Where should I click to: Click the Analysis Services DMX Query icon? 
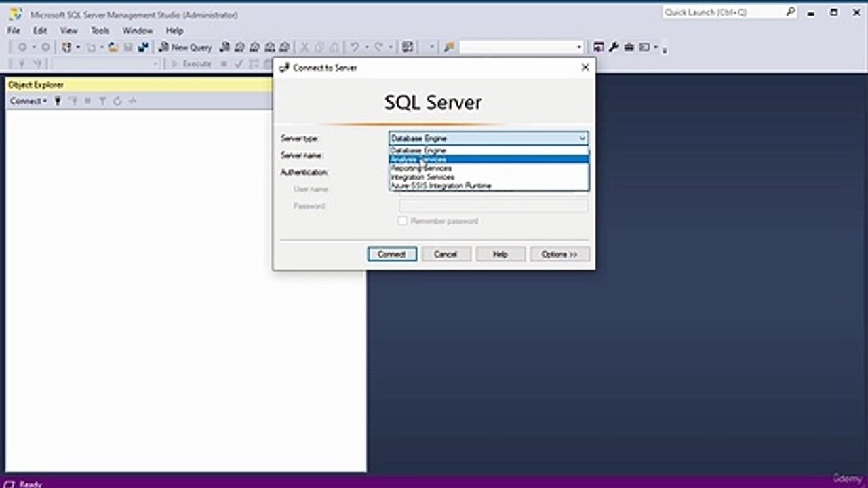(x=254, y=47)
